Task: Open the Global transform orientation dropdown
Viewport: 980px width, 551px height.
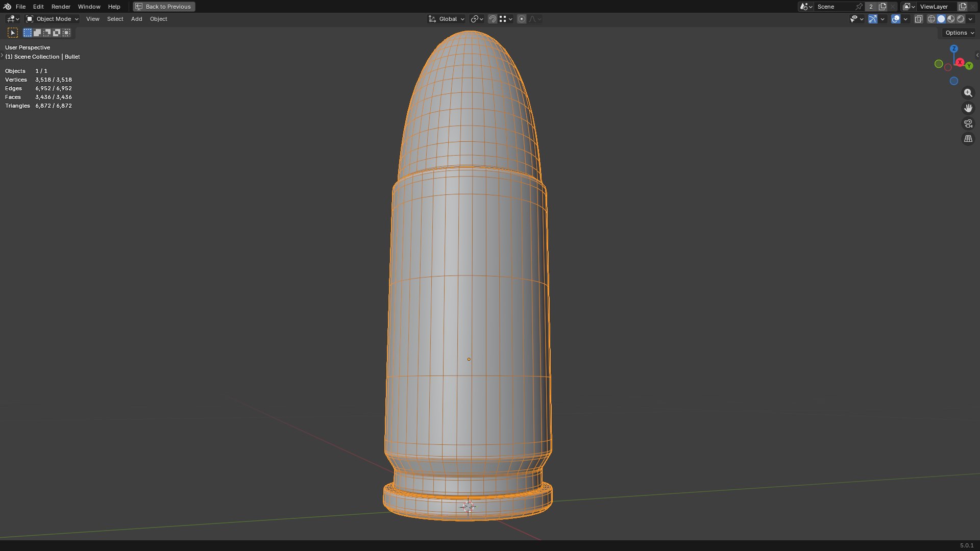Action: [447, 19]
